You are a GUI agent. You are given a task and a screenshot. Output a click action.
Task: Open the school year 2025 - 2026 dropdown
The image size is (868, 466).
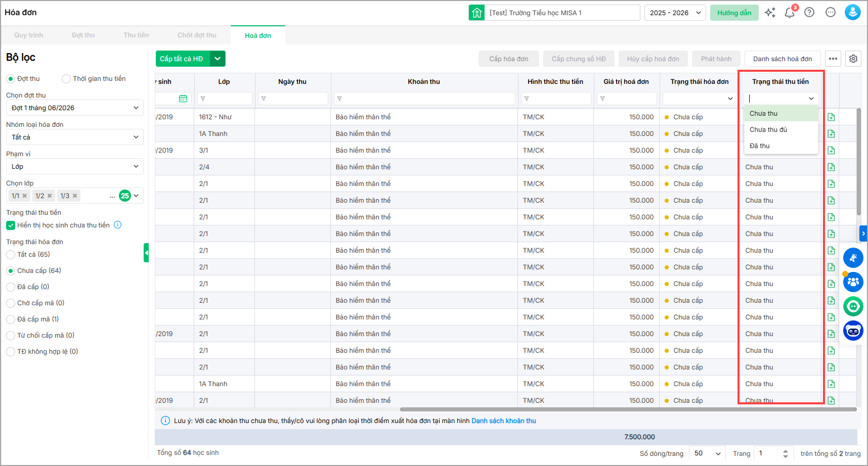[x=675, y=13]
